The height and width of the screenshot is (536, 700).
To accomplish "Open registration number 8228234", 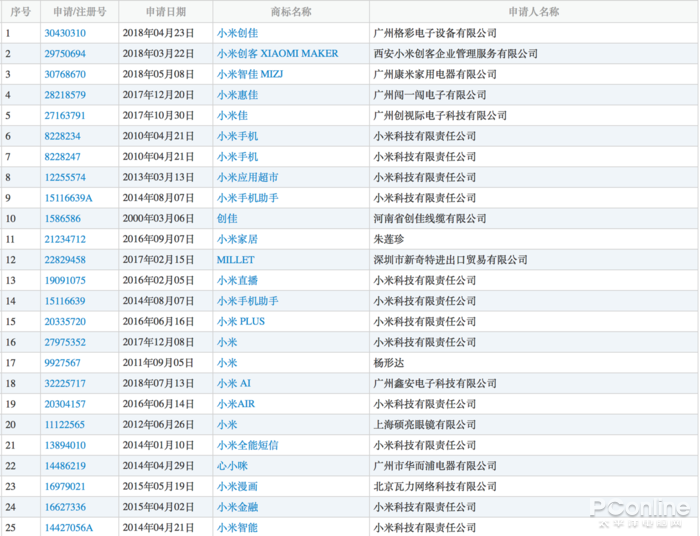I will [x=62, y=136].
